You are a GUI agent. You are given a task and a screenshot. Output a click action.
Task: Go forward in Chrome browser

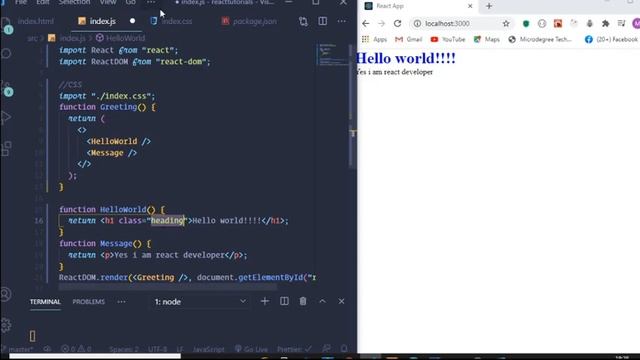[381, 24]
